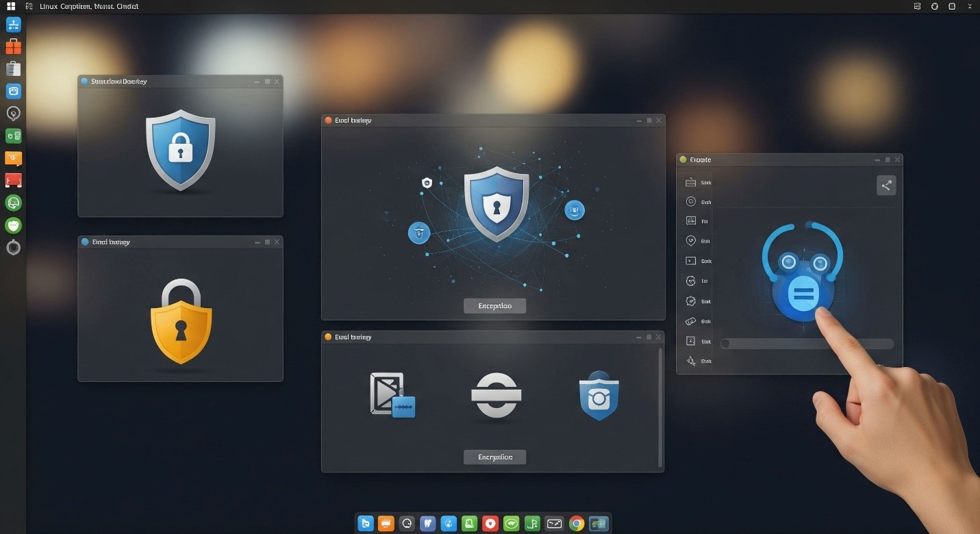Click the document with blue waveform icon

(x=392, y=395)
